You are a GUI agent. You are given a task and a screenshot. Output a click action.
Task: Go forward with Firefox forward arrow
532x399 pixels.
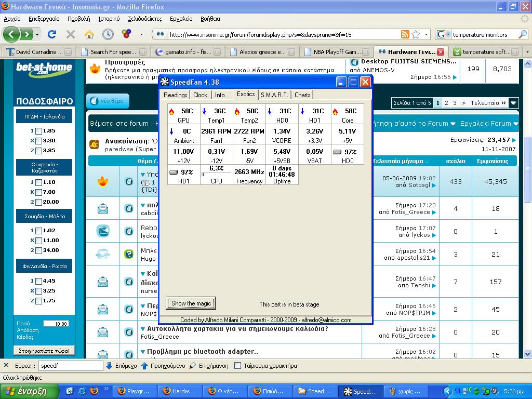pyautogui.click(x=26, y=34)
